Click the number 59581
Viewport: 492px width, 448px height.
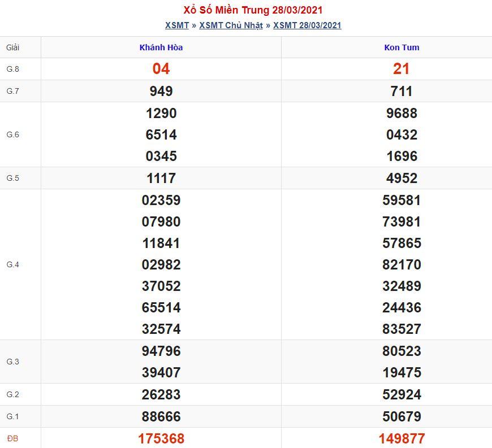[x=402, y=200]
